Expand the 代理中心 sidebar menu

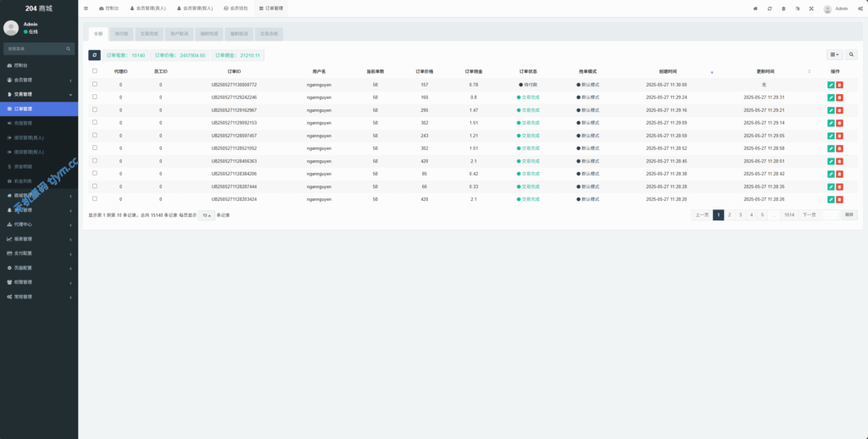[x=38, y=225]
